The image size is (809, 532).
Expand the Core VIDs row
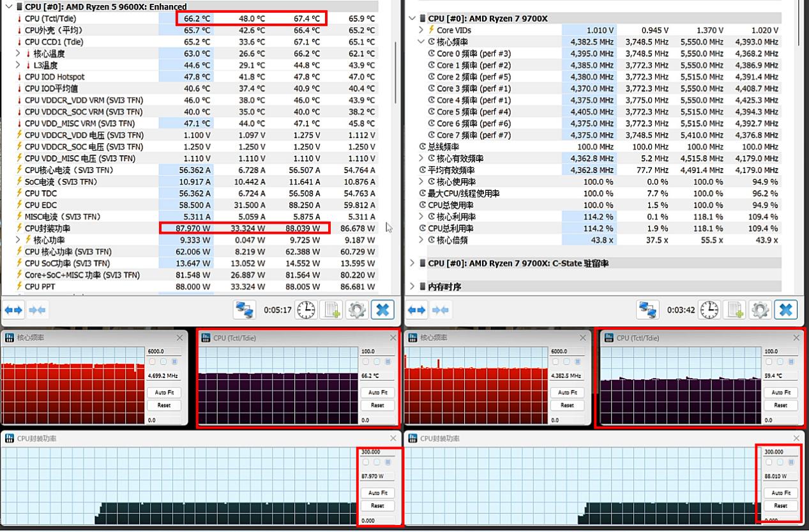421,30
